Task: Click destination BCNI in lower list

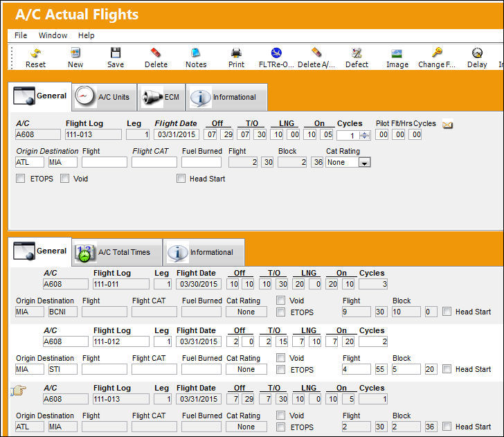Action: pyautogui.click(x=63, y=312)
